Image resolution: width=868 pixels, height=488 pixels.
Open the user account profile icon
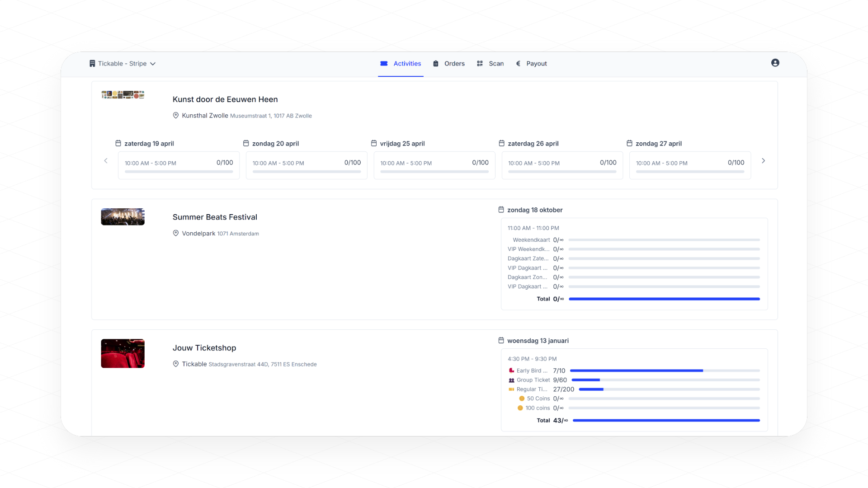tap(775, 63)
